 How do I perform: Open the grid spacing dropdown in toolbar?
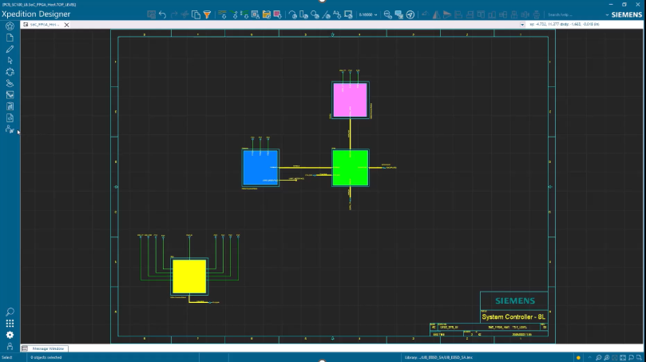[368, 15]
